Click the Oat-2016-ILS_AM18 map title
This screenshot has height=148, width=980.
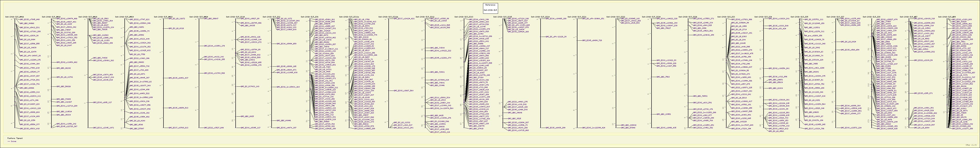[x=51, y=17]
